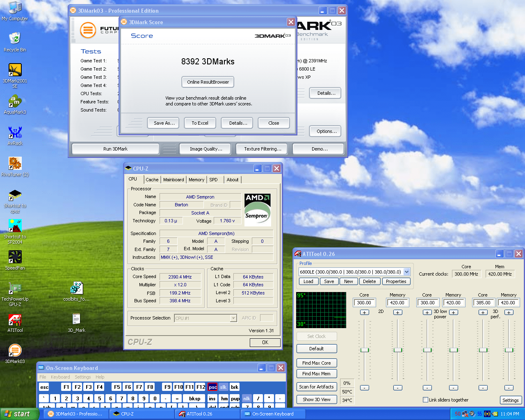The height and width of the screenshot is (420, 525).
Task: Click To Excel in 3DMark Score dialog
Action: point(200,123)
